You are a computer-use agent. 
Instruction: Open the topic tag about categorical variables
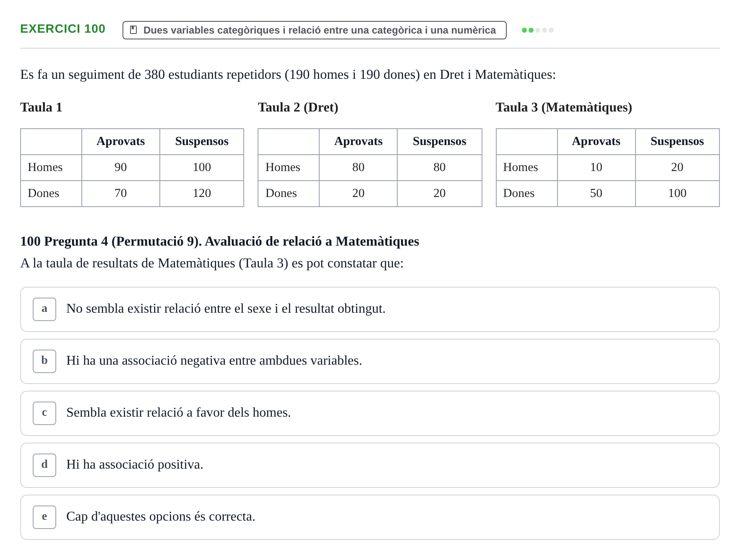(x=314, y=30)
